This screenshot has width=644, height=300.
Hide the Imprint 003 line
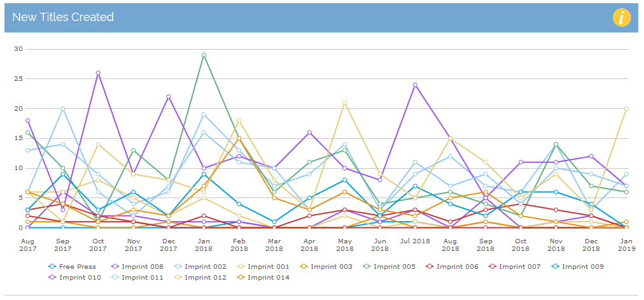330,267
